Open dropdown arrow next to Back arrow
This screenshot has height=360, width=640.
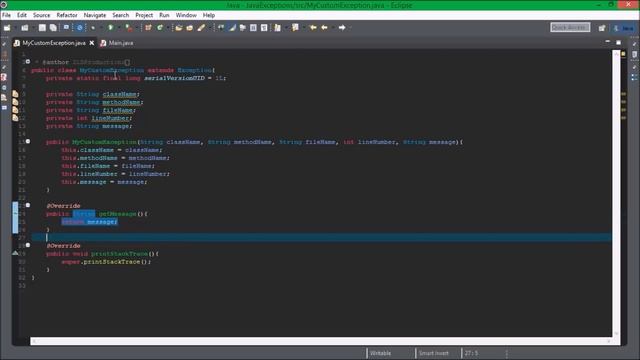point(332,28)
